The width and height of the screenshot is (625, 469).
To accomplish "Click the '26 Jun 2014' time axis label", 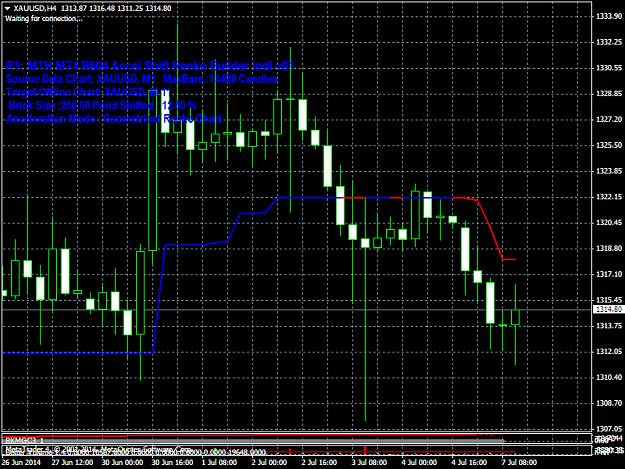I will pos(21,463).
